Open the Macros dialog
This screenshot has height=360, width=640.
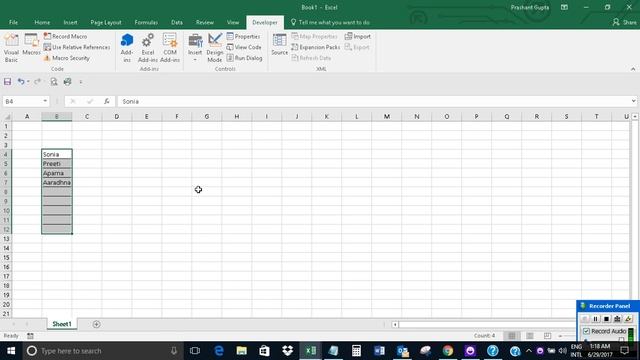(x=31, y=45)
